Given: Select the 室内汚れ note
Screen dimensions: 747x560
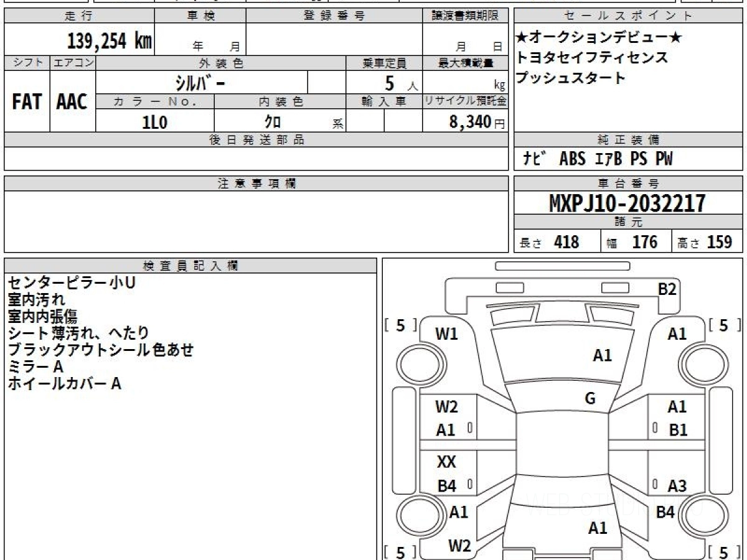Looking at the screenshot, I should (37, 300).
